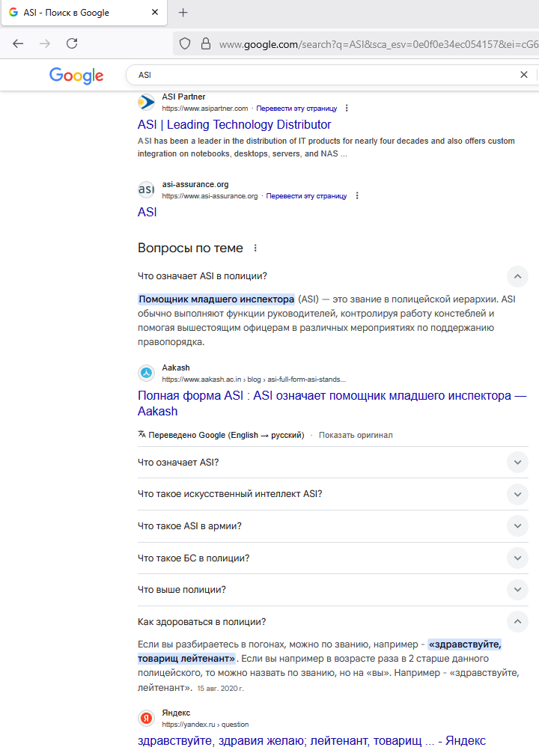Click the Google logo

coord(76,76)
